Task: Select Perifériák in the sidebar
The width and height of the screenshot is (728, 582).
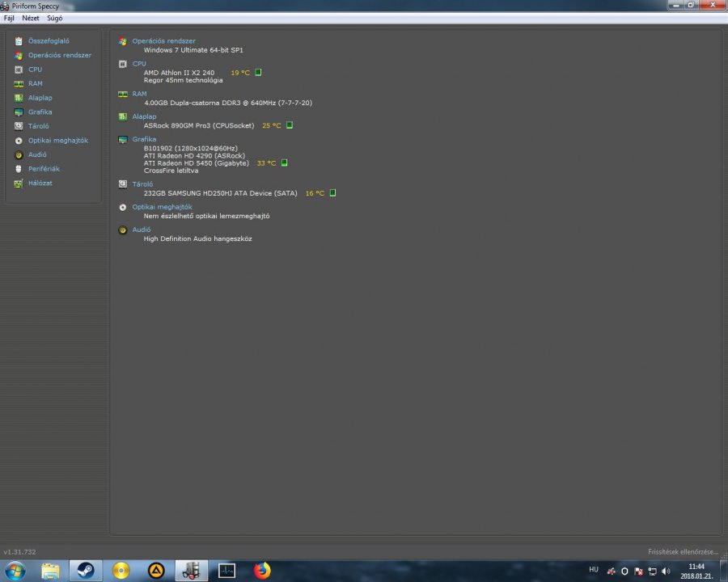Action: coord(44,169)
